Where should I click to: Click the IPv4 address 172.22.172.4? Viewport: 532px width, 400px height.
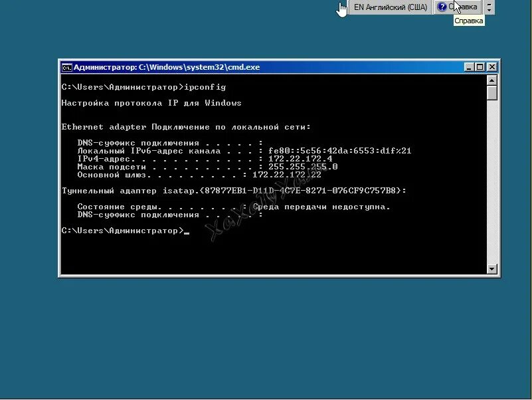point(300,159)
